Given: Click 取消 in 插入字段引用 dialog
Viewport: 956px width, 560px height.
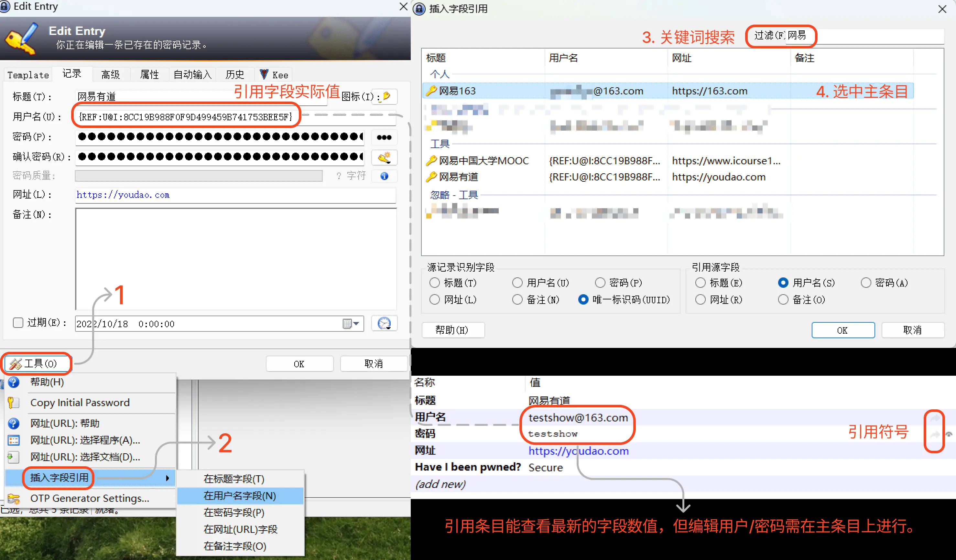Looking at the screenshot, I should click(913, 330).
